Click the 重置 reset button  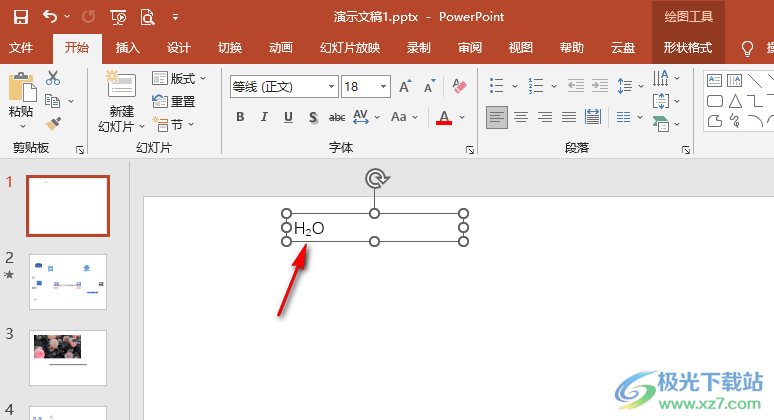pyautogui.click(x=174, y=102)
